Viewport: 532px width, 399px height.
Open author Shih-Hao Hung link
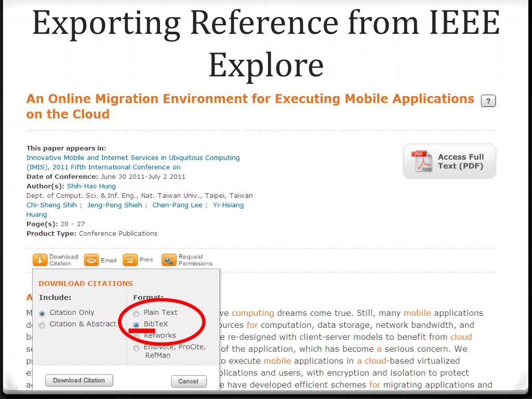(x=91, y=186)
